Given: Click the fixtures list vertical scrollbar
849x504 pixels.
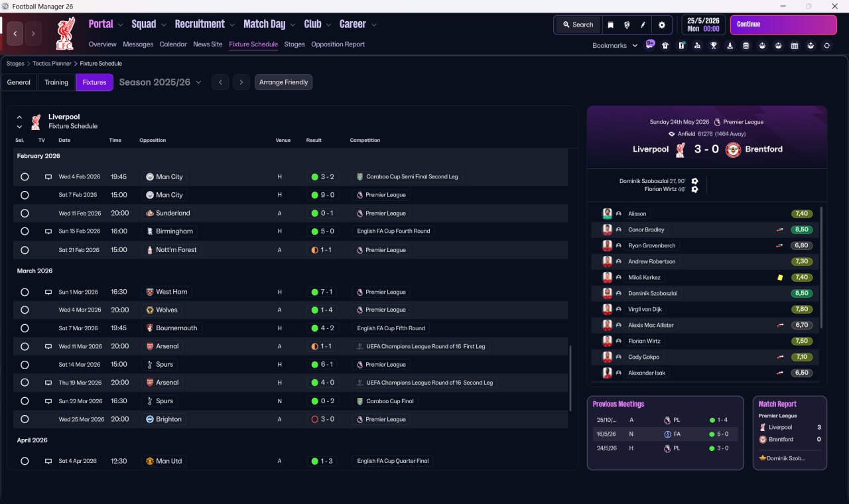Looking at the screenshot, I should tap(570, 378).
